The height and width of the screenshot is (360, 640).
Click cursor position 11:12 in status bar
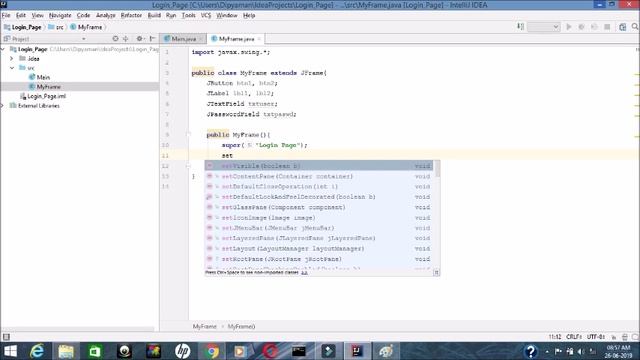(x=555, y=337)
